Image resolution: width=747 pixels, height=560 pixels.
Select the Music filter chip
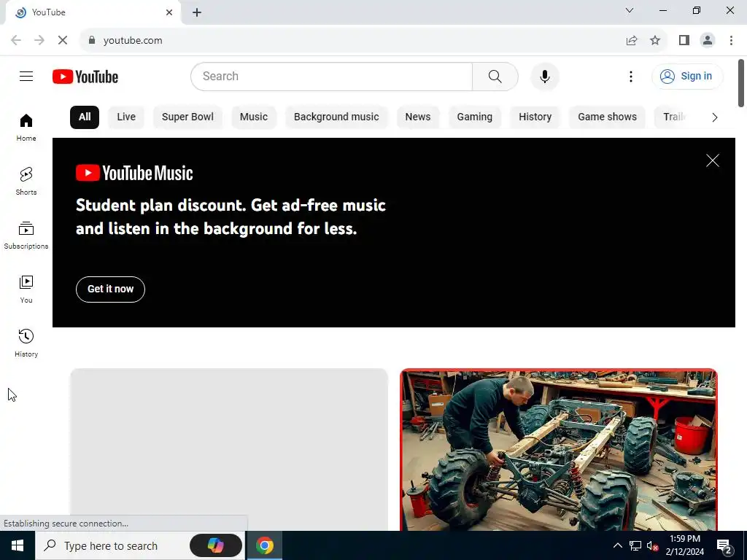pyautogui.click(x=253, y=117)
